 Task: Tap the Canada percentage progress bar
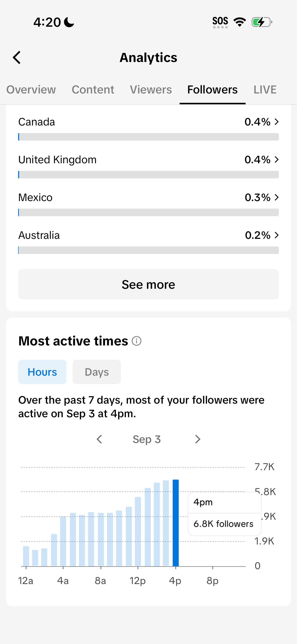(148, 137)
